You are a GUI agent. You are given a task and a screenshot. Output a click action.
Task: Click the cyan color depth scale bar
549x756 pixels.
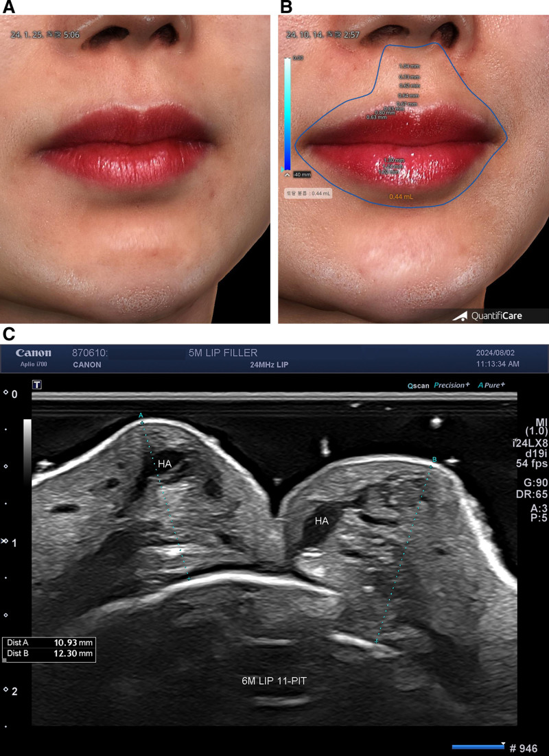click(288, 114)
